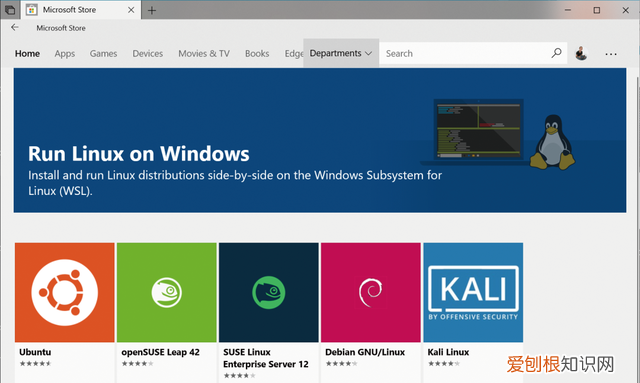
Task: Minimize the Microsoft Store window
Action: click(x=568, y=10)
